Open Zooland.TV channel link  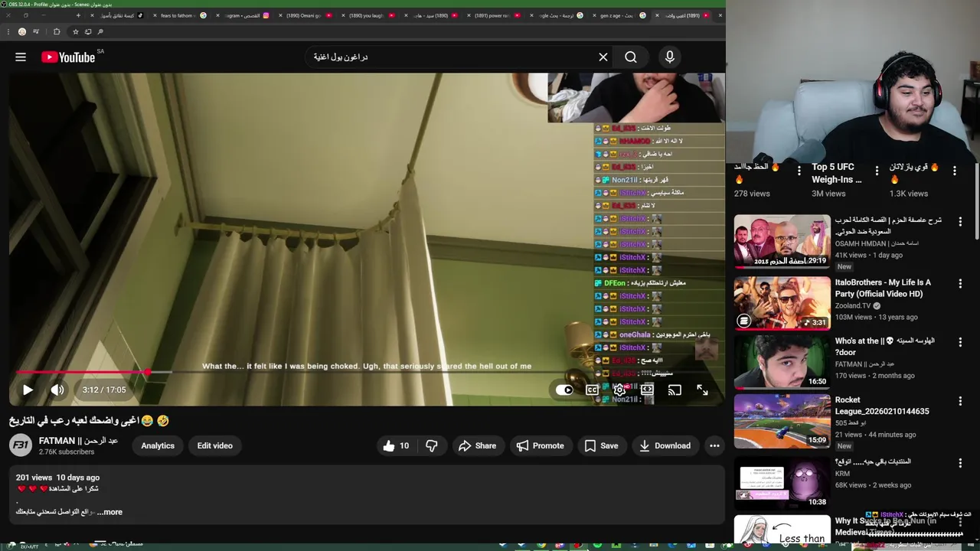pos(853,305)
